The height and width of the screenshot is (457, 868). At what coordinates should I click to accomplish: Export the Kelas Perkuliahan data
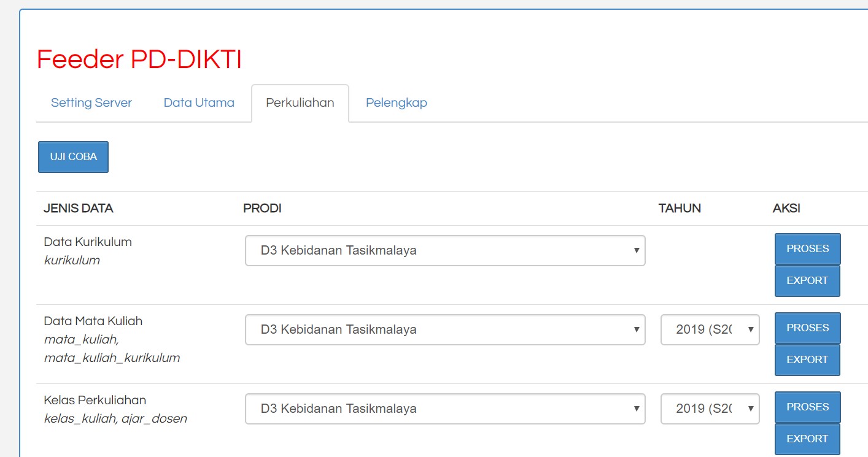click(x=807, y=439)
